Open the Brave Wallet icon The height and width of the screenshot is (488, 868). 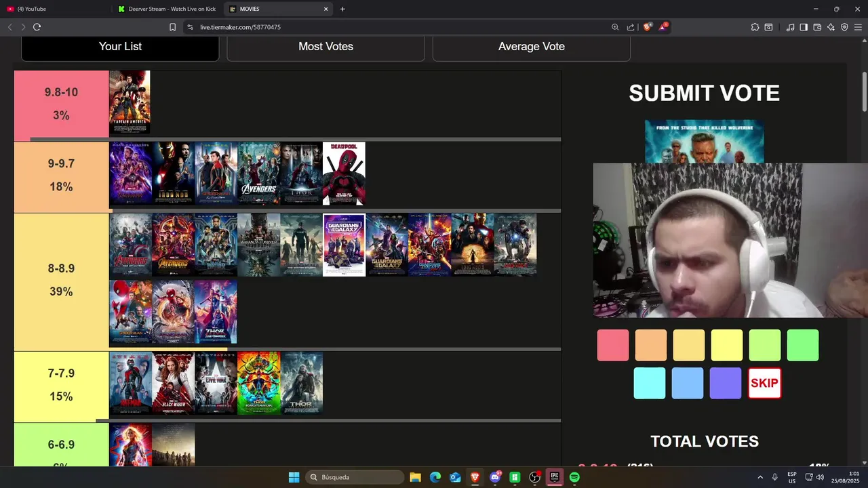[x=817, y=27]
